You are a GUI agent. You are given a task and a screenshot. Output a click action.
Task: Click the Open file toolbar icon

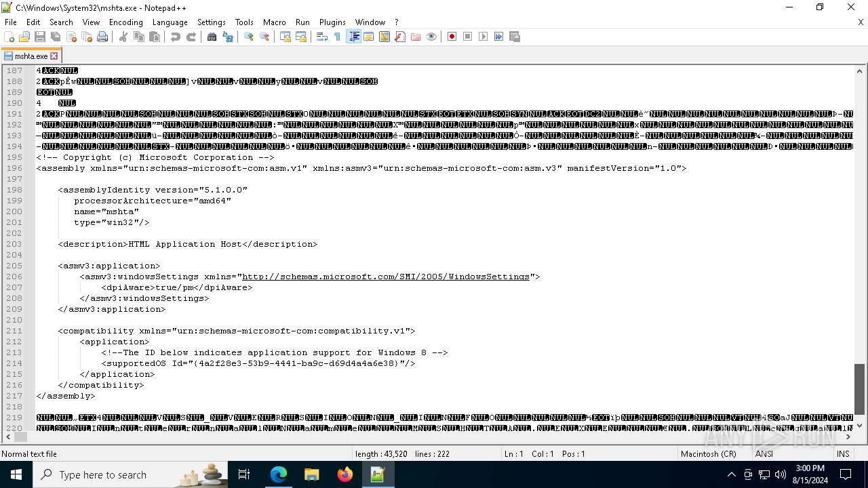pyautogui.click(x=24, y=37)
